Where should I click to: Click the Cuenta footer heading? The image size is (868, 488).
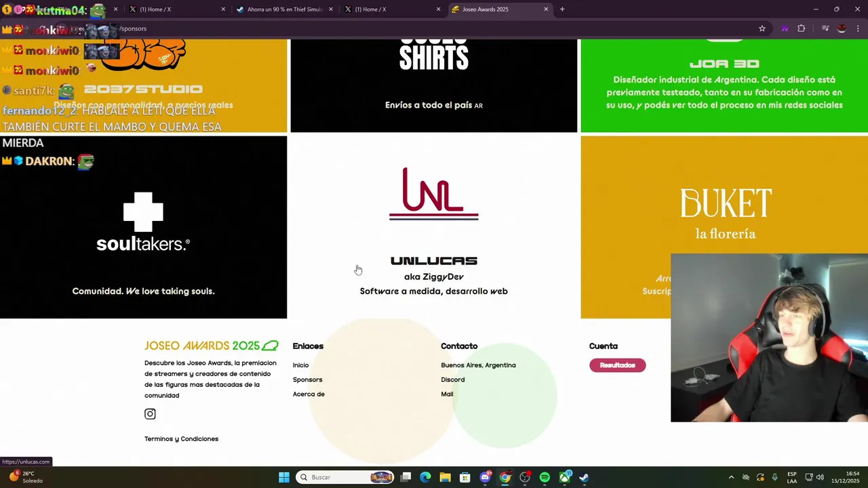tap(604, 346)
